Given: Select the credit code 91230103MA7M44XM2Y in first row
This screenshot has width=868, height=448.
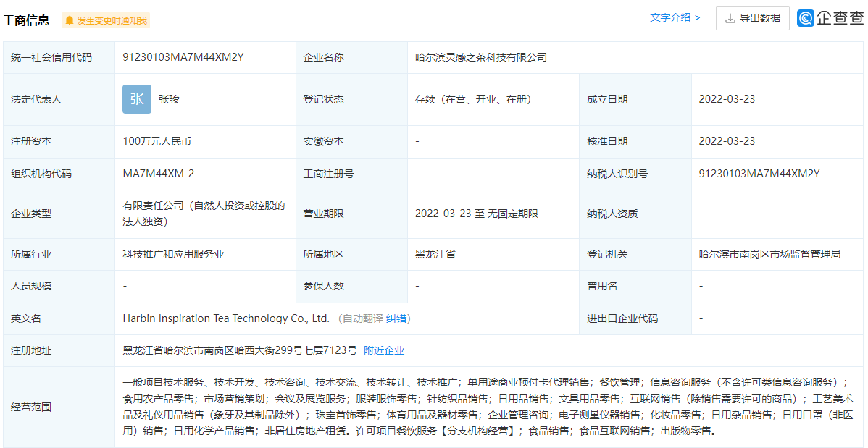Looking at the screenshot, I should [183, 57].
